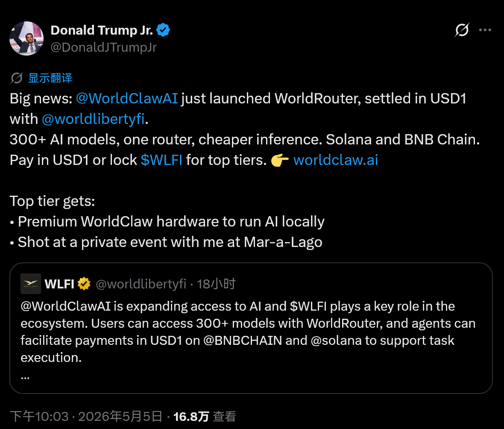Click the pointing hand emoji
504x429 pixels.
280,160
